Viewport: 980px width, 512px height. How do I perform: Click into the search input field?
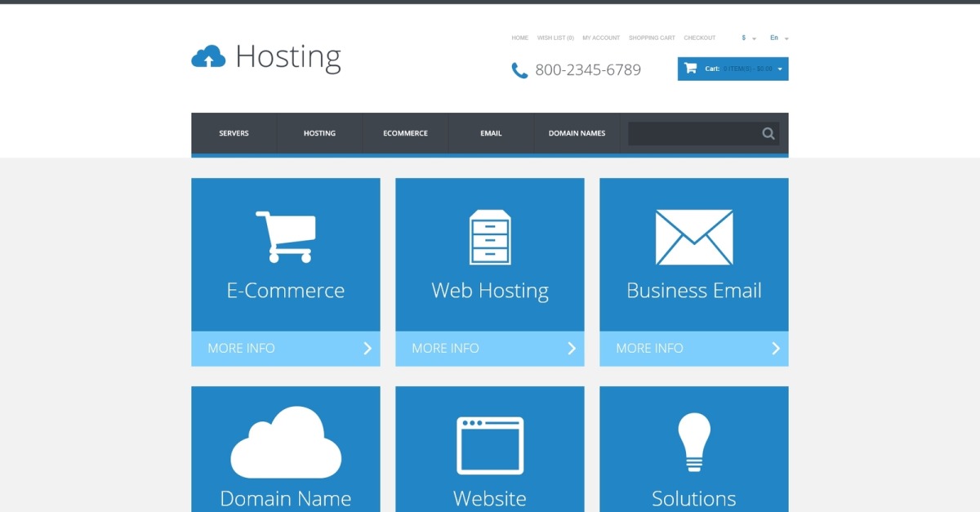[693, 134]
